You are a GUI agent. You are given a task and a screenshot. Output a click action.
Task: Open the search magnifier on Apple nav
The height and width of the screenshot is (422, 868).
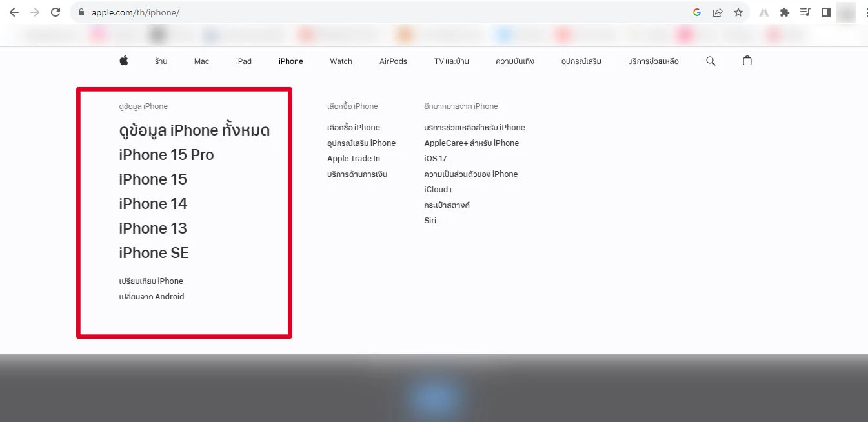[x=711, y=61]
